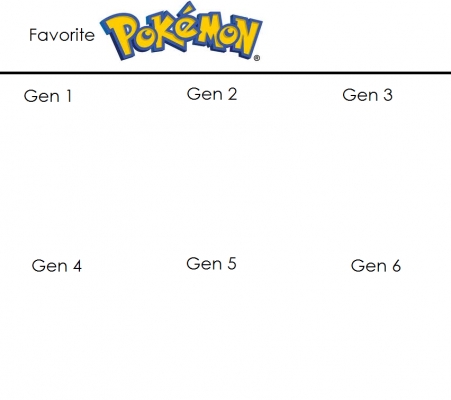Click the empty cell under Gen 6
This screenshot has width=451, height=400.
[x=377, y=337]
